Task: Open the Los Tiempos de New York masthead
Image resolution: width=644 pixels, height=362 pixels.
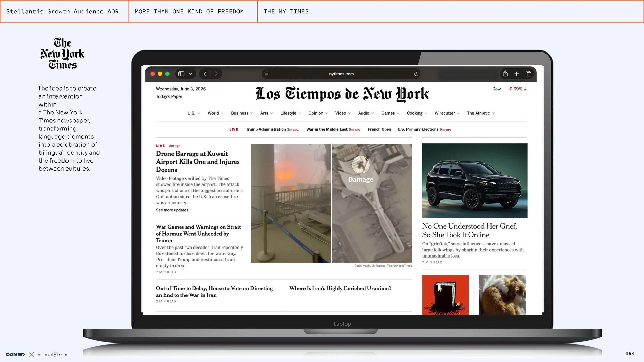Action: click(342, 94)
